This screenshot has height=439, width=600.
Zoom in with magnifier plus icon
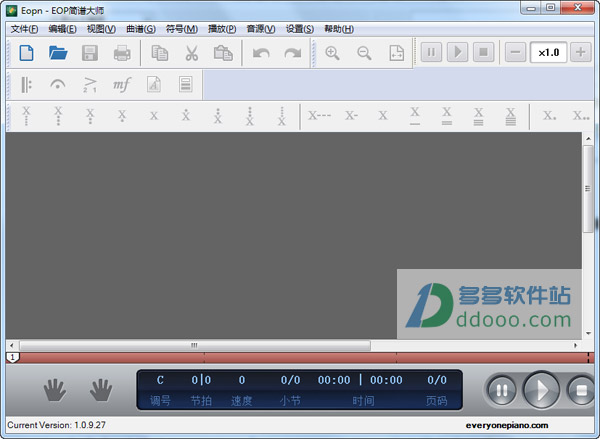[332, 53]
